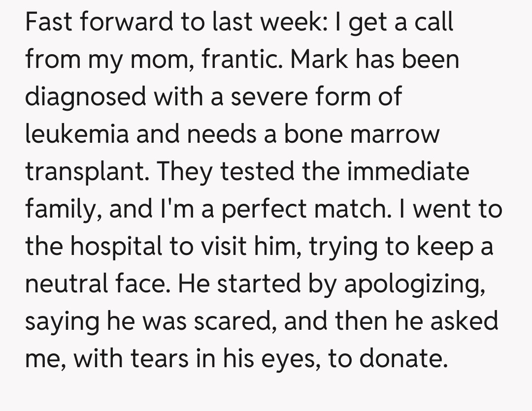
Task: Click the phrase "neutral face"
Action: coord(95,284)
